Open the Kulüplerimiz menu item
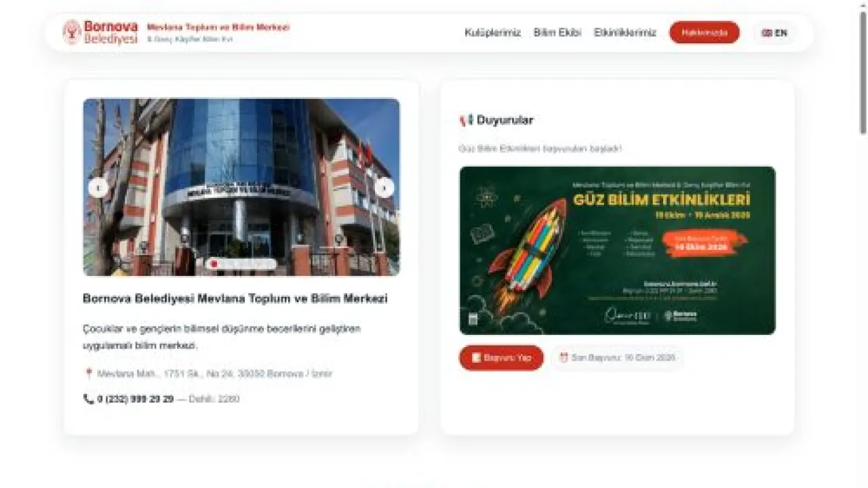The height and width of the screenshot is (488, 868). [493, 33]
